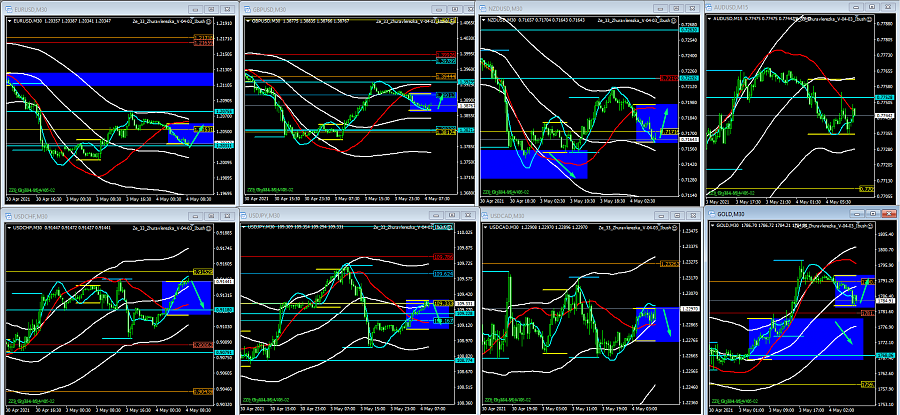
Task: Select the GOLD,M30 window title
Action: coord(731,212)
